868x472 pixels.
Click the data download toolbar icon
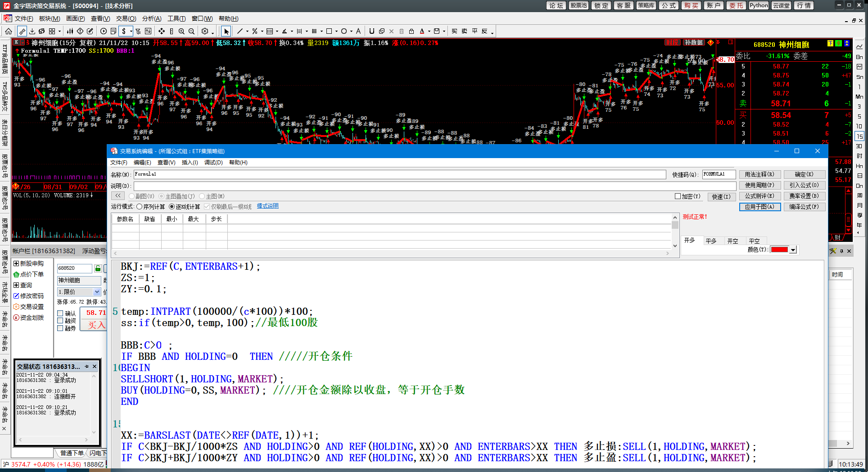(x=32, y=31)
